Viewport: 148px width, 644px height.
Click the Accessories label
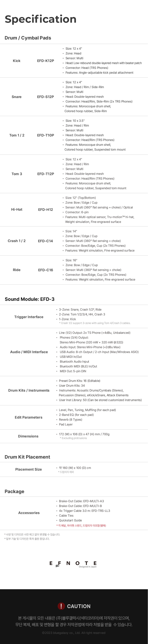[29, 513]
